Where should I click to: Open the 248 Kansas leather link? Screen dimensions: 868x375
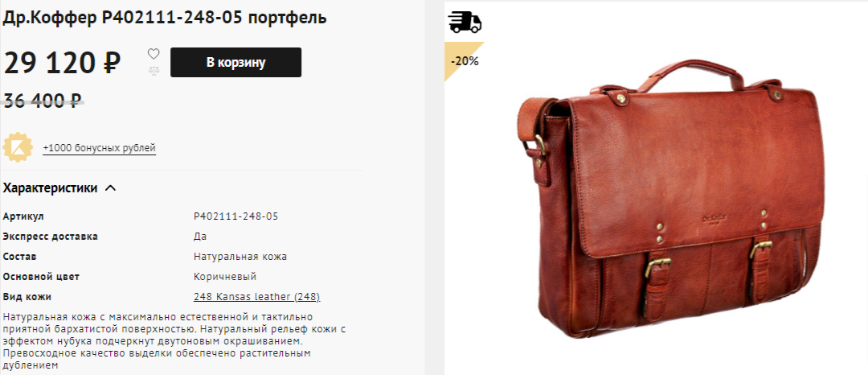pos(257,297)
